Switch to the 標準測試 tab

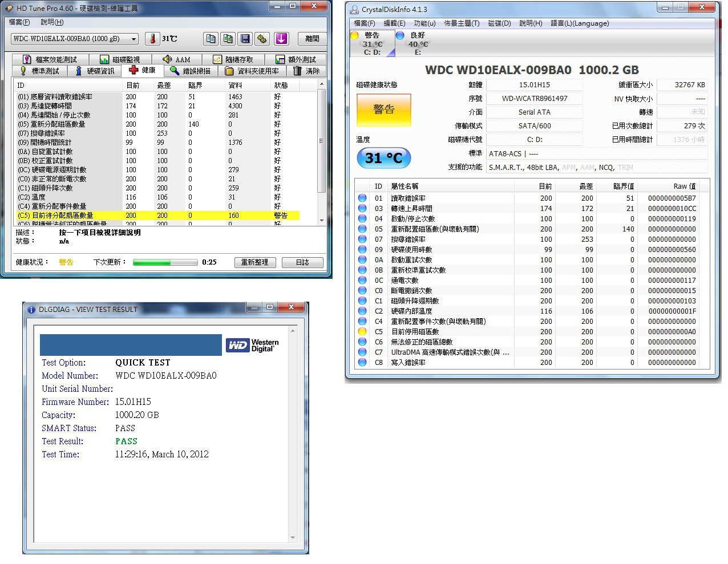[x=40, y=71]
